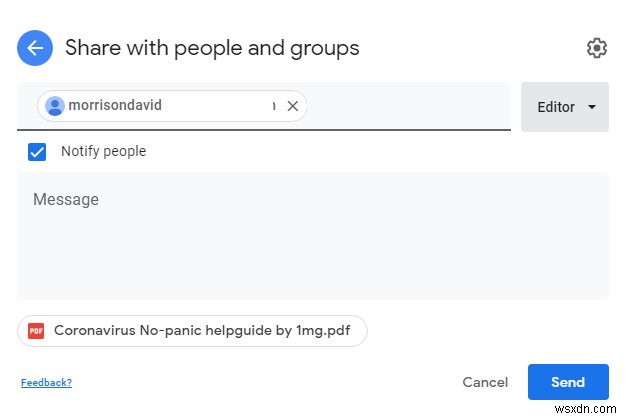Click the red PDF file icon
The width and height of the screenshot is (628, 419).
(36, 331)
